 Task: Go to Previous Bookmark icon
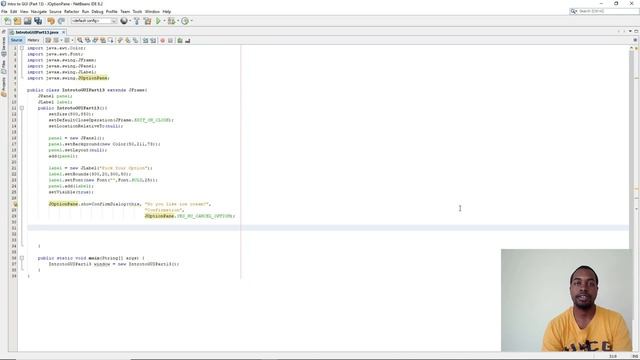(x=120, y=40)
